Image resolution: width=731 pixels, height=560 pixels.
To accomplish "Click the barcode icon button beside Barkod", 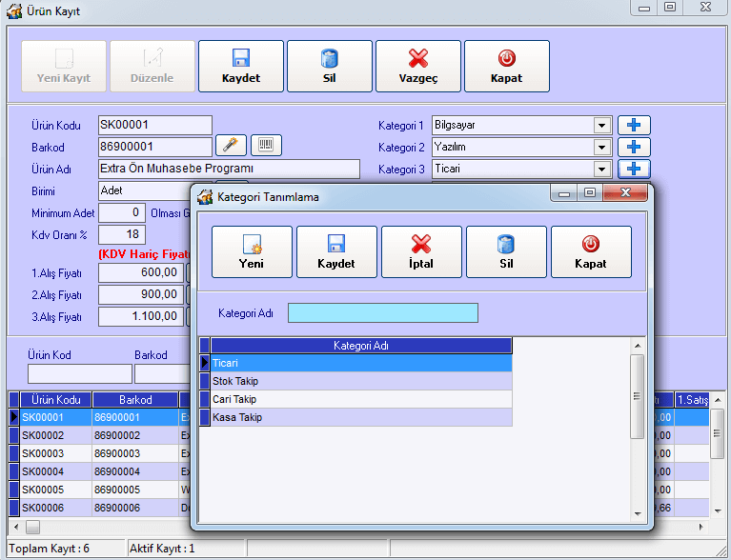I will pos(266,146).
